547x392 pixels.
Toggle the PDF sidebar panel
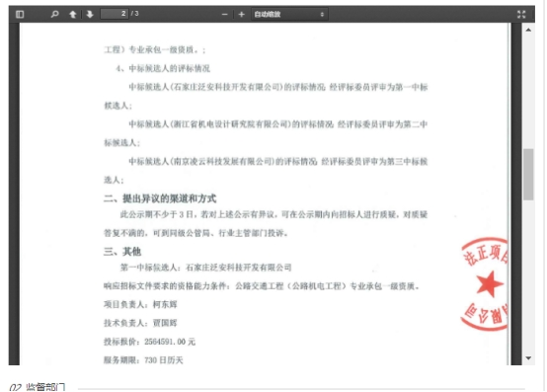[x=20, y=14]
